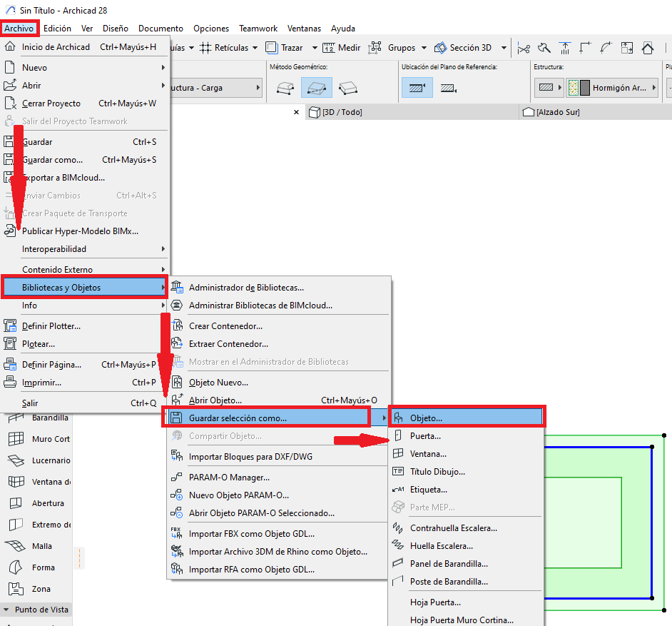Screen dimensions: 672x626
Task: Click the Medir measure tool
Action: tap(342, 48)
